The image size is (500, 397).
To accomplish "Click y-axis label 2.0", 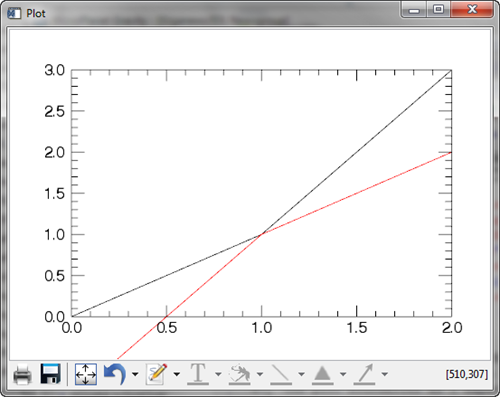I will (x=55, y=153).
